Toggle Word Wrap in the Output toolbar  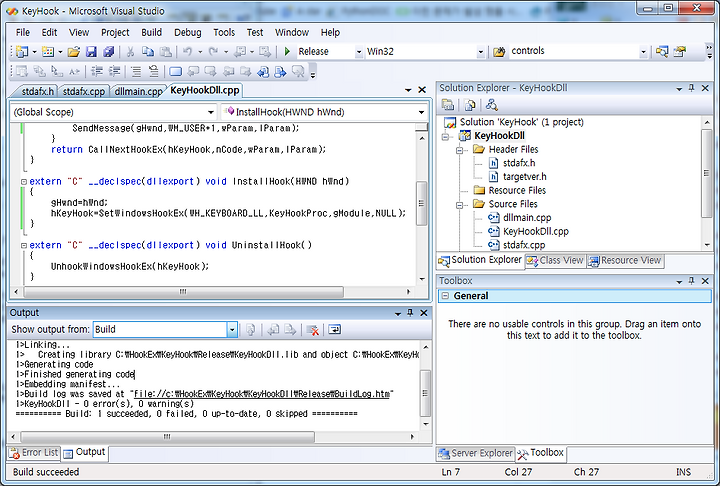point(335,329)
